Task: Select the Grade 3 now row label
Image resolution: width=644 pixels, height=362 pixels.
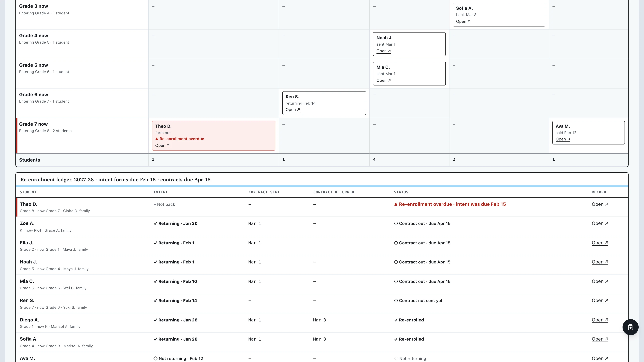Action: click(34, 6)
